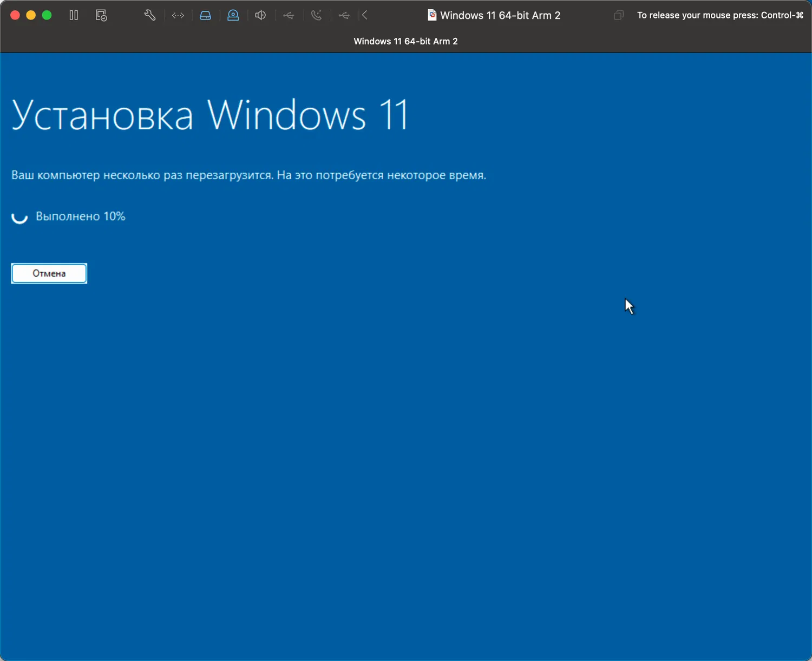Click the USB icon next to the speaker icon
812x661 pixels.
(x=289, y=15)
